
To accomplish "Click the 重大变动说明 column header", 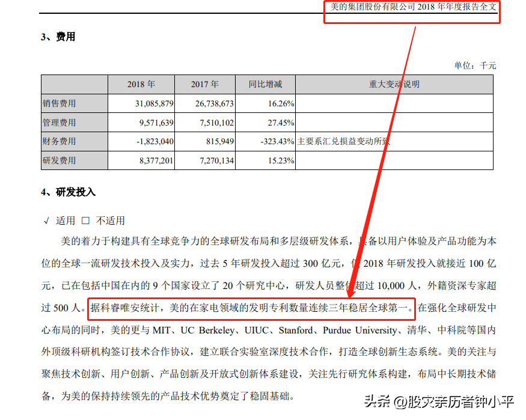I will tap(394, 84).
